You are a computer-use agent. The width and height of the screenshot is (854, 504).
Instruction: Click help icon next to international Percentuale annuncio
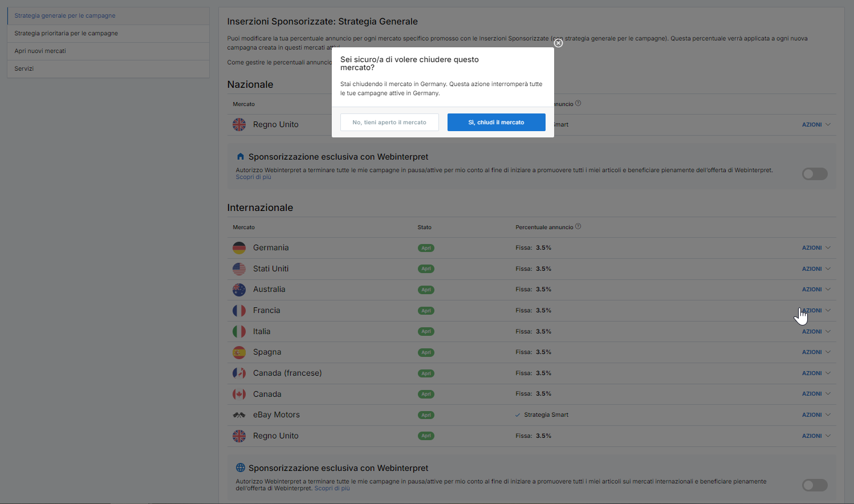point(578,226)
